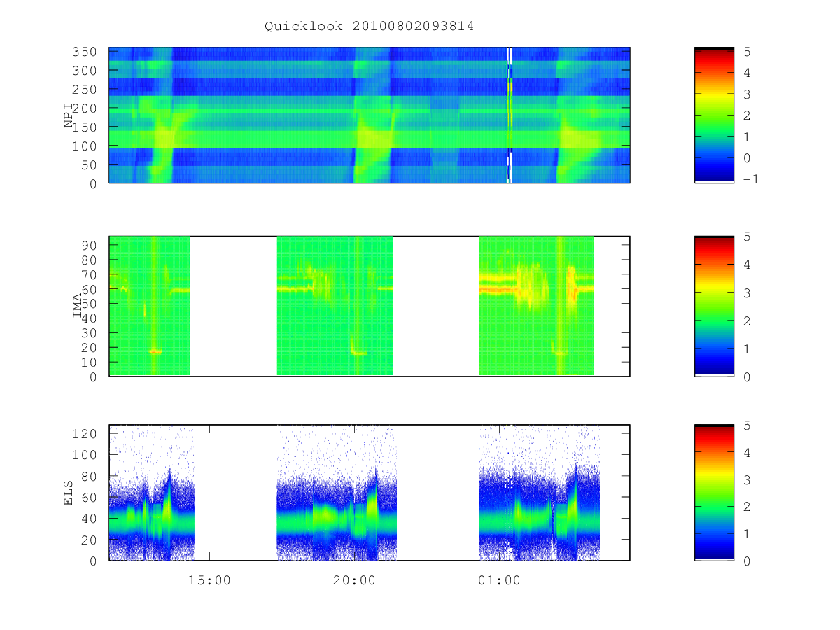
Task: Click the -1 label on NPI colorbar
Action: pyautogui.click(x=750, y=179)
